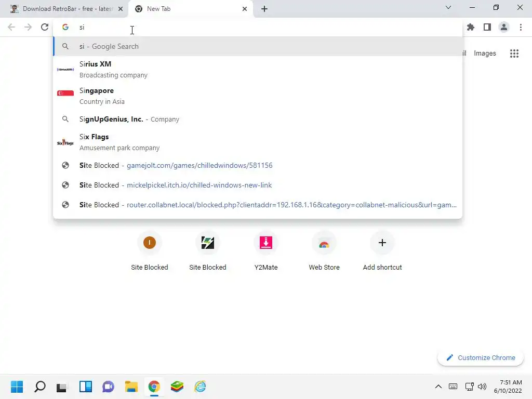Image resolution: width=532 pixels, height=399 pixels.
Task: Open the Y2Mate shortcut
Action: pyautogui.click(x=266, y=251)
